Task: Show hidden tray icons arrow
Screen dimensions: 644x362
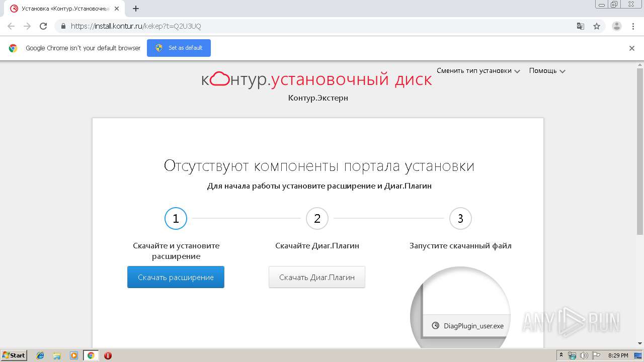Action: (561, 355)
